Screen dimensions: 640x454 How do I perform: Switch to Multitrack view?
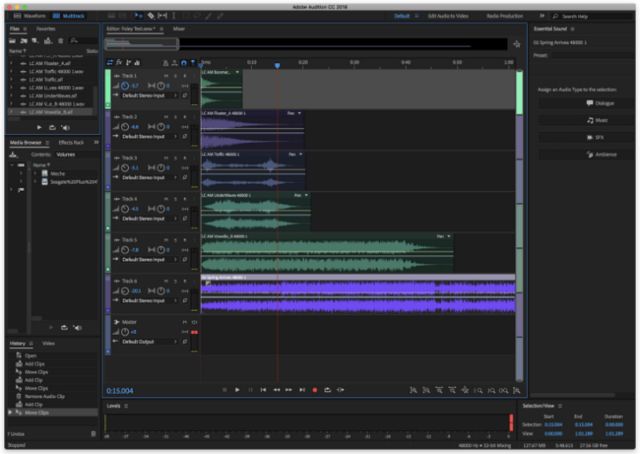point(69,16)
